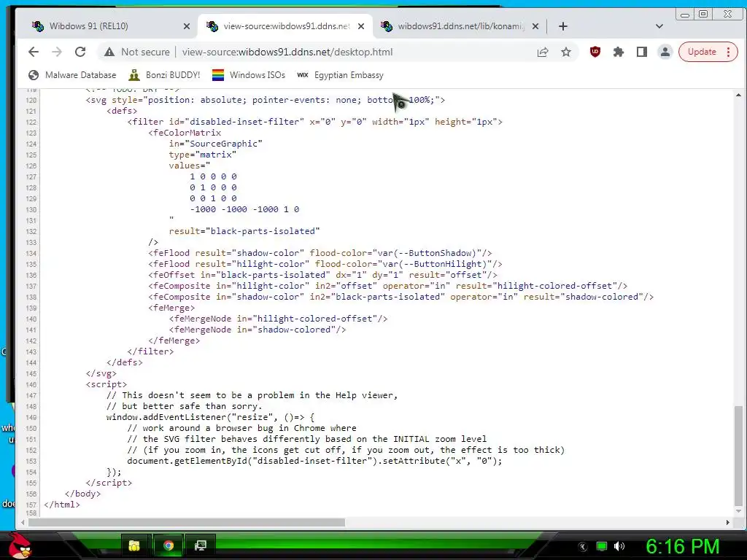Click the Update button in Chrome toolbar
This screenshot has width=747, height=560.
(x=702, y=52)
